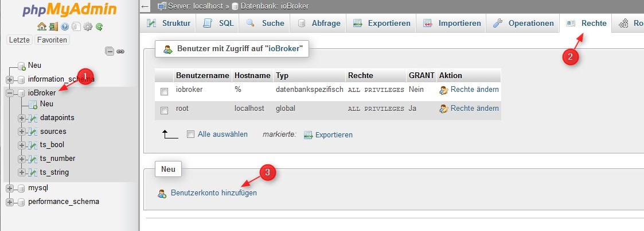Switch to the Operationen tab
Screen dimensions: 644x231
[x=523, y=24]
